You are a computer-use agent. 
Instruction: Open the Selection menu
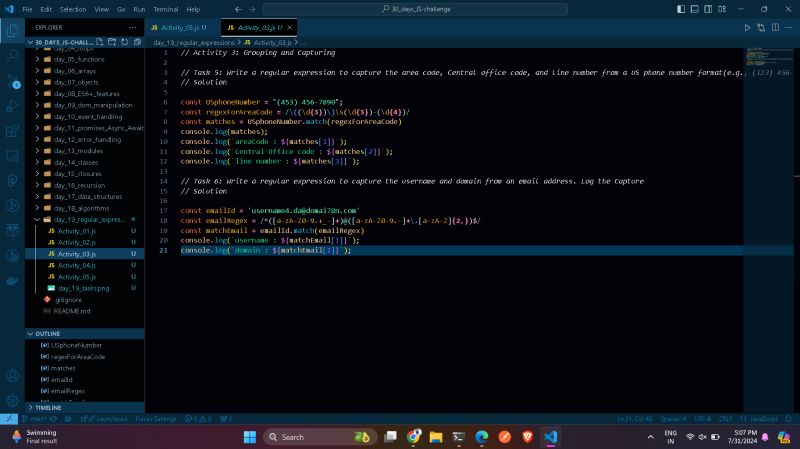tap(73, 9)
